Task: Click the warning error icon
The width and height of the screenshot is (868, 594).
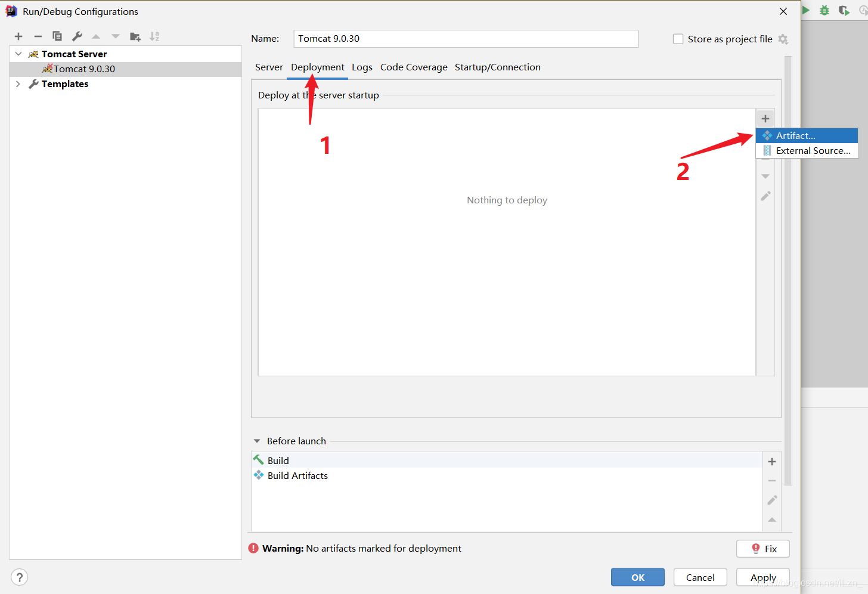Action: [253, 548]
